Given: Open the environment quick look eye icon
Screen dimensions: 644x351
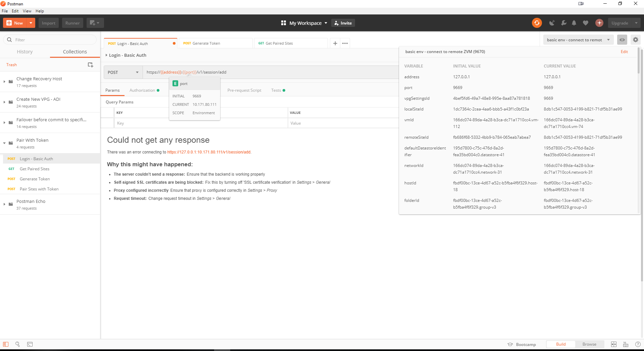Looking at the screenshot, I should (622, 40).
